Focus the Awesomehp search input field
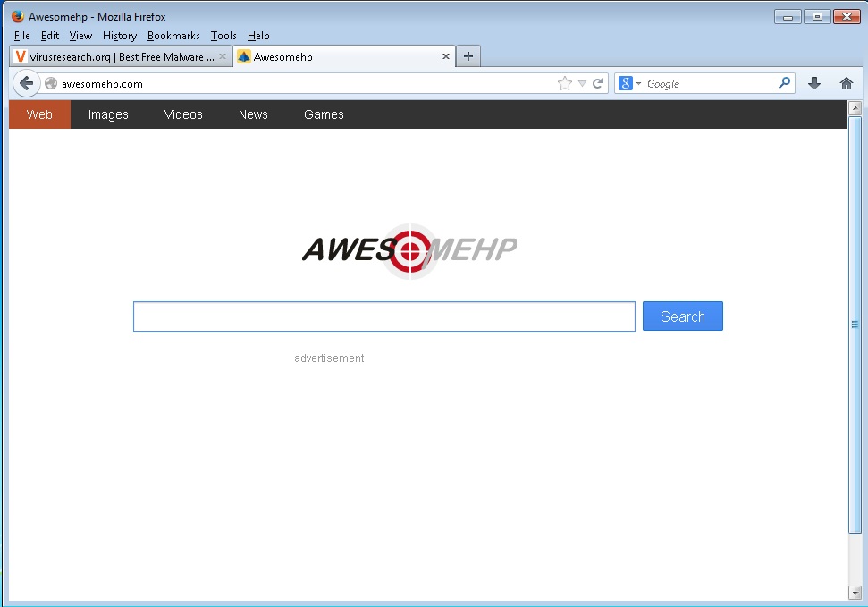 point(384,316)
